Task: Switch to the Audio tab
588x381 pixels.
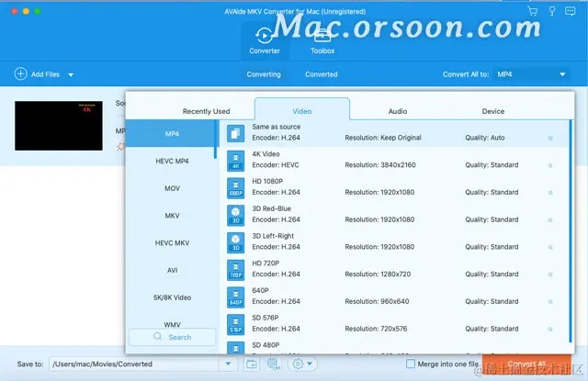Action: [398, 111]
